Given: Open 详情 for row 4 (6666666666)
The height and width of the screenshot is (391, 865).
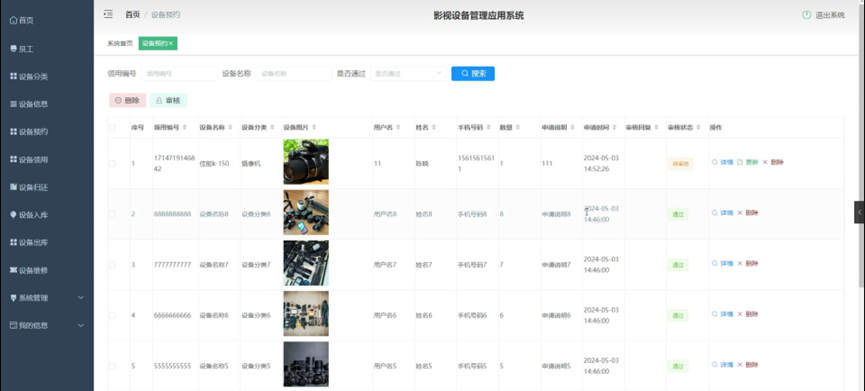Looking at the screenshot, I should coord(723,314).
